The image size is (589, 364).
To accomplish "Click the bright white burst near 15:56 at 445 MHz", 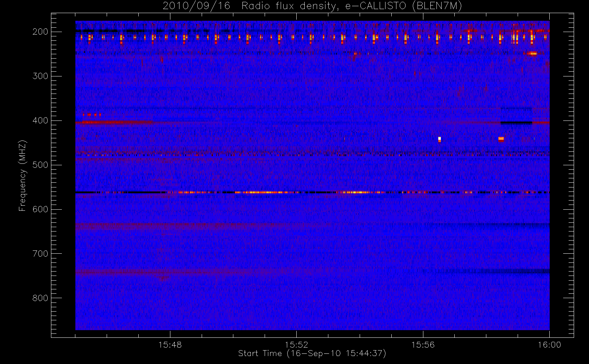I will 439,139.
